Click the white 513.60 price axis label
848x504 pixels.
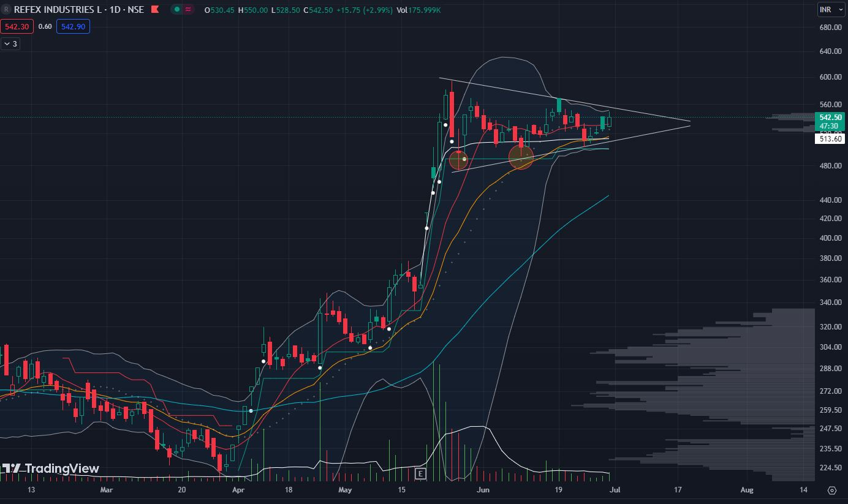pos(831,139)
